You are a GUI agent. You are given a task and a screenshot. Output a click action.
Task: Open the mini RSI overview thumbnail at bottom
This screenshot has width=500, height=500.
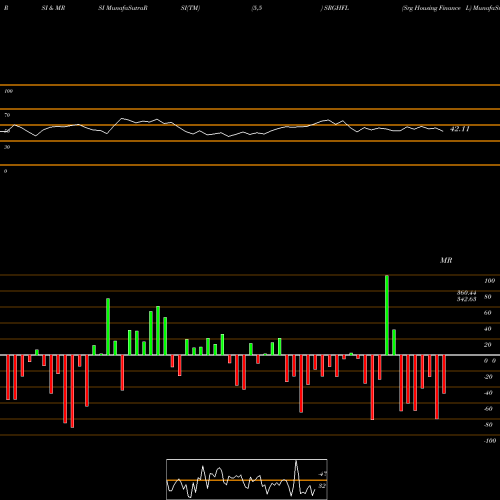[247, 479]
